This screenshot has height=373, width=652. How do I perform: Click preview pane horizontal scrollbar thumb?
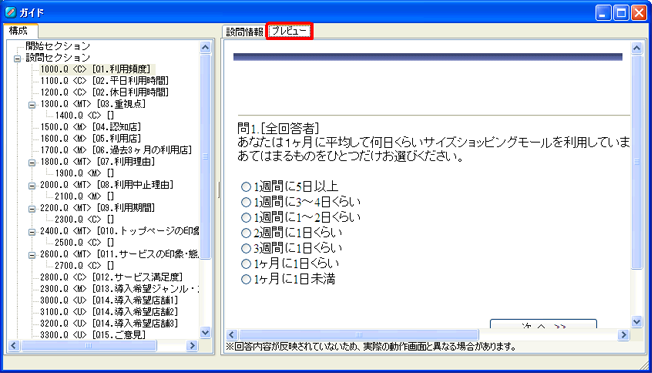(x=359, y=335)
